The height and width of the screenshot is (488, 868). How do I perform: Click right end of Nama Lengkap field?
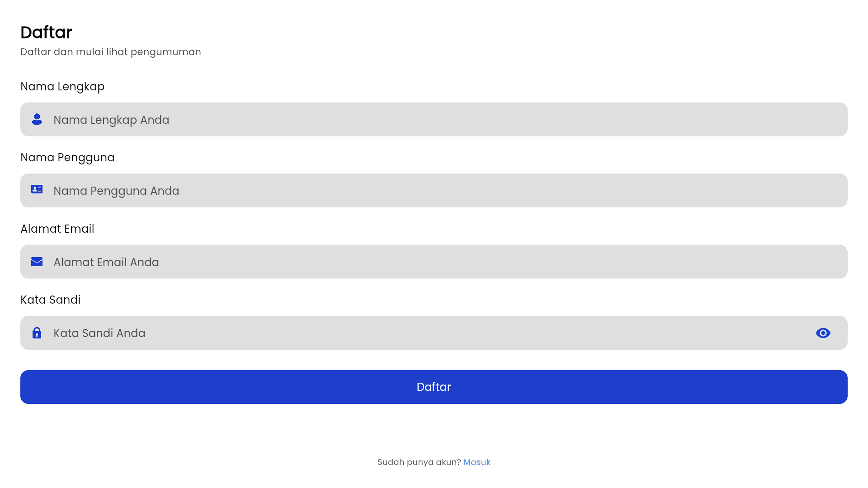click(832, 120)
